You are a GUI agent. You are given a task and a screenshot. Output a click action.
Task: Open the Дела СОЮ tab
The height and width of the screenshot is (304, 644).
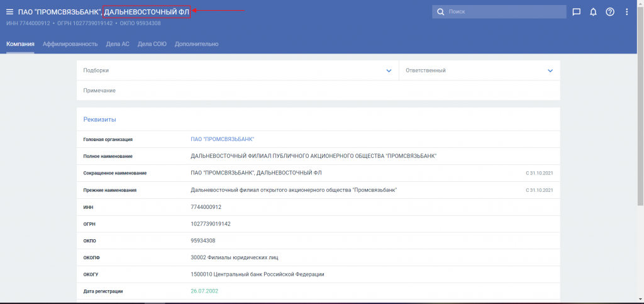[152, 44]
